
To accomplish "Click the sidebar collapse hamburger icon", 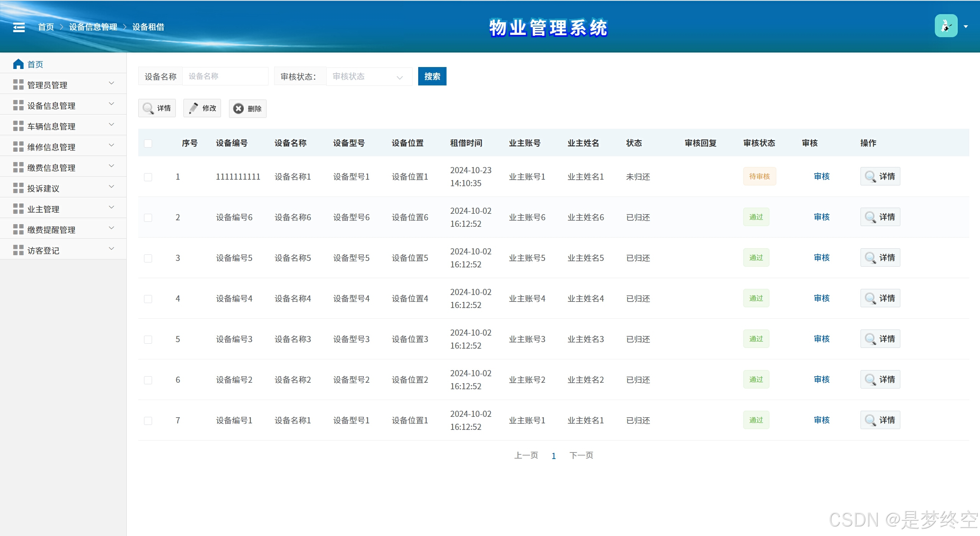I will (19, 27).
